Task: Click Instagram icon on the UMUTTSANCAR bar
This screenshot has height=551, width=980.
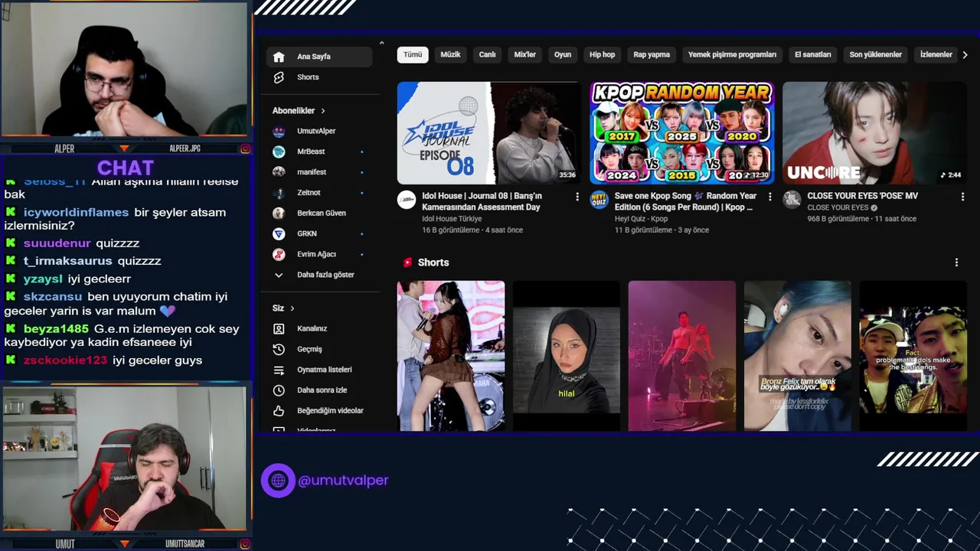Action: (x=245, y=544)
